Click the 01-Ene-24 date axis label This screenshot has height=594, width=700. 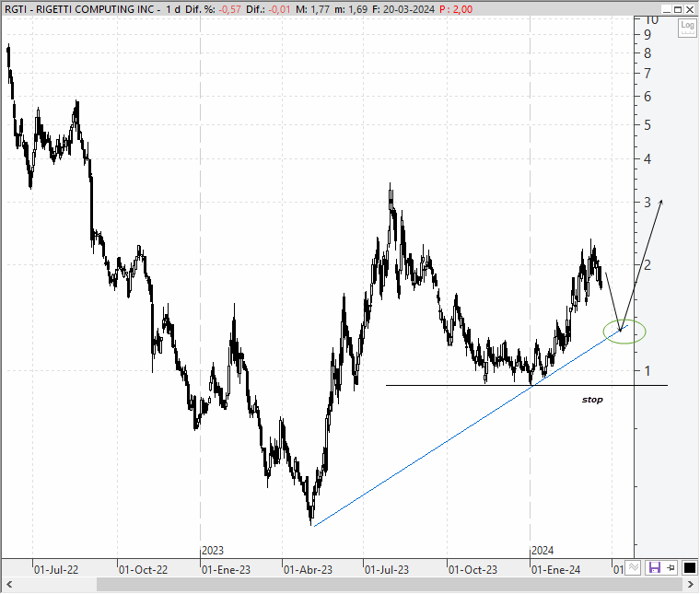(555, 570)
